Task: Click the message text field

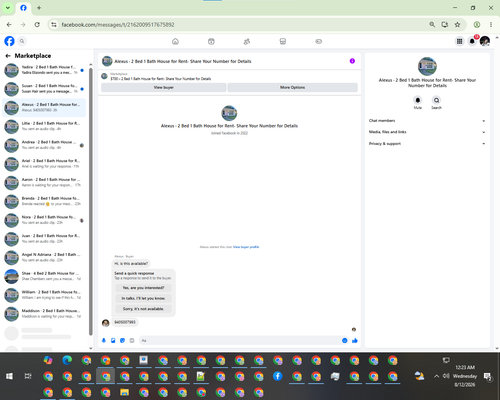Action: click(240, 340)
